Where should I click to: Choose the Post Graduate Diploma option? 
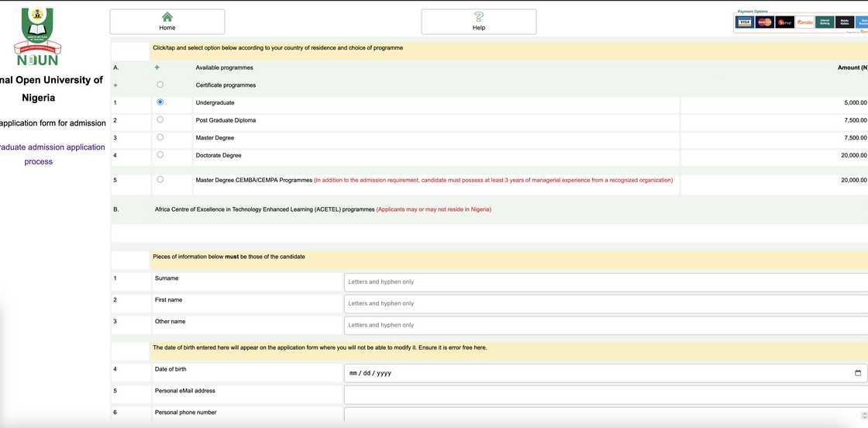pyautogui.click(x=160, y=119)
